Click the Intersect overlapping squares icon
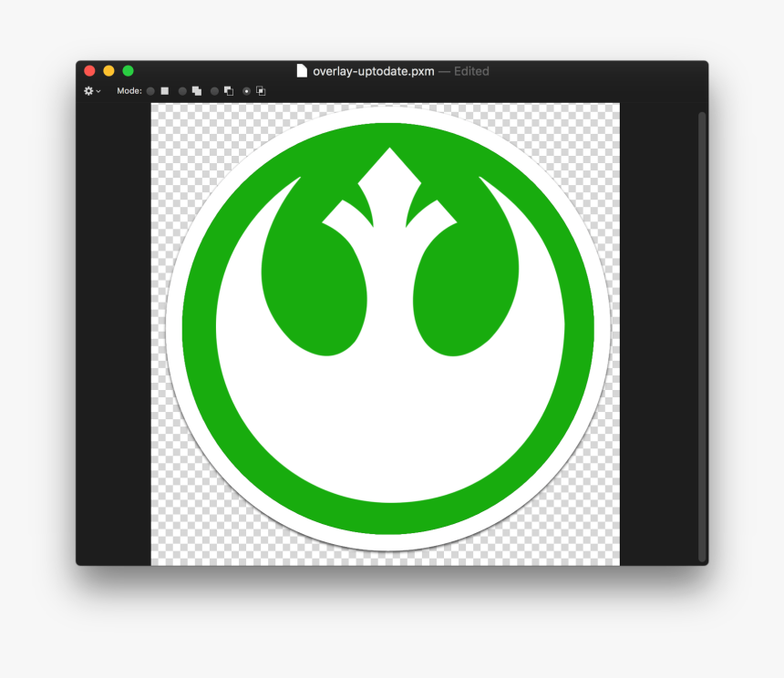 click(261, 91)
